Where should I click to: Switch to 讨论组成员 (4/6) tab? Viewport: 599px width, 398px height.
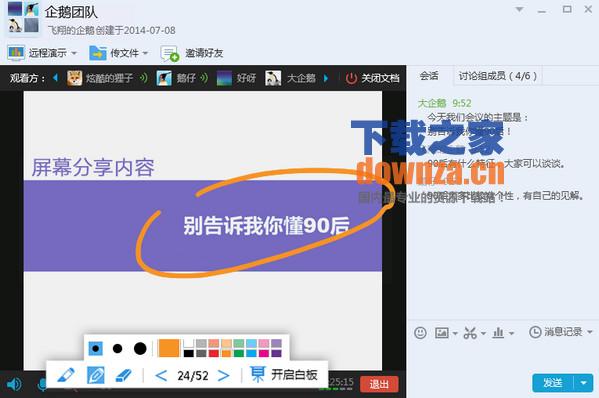pyautogui.click(x=498, y=76)
